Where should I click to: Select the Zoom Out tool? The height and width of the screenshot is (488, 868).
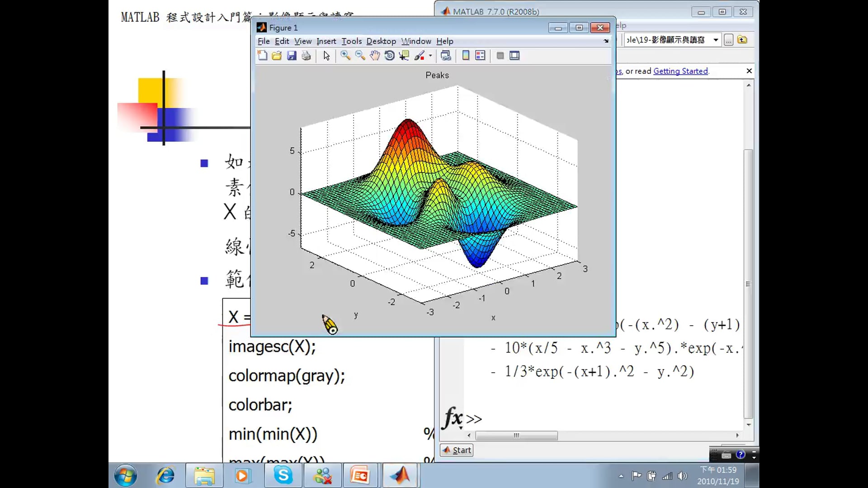(360, 56)
